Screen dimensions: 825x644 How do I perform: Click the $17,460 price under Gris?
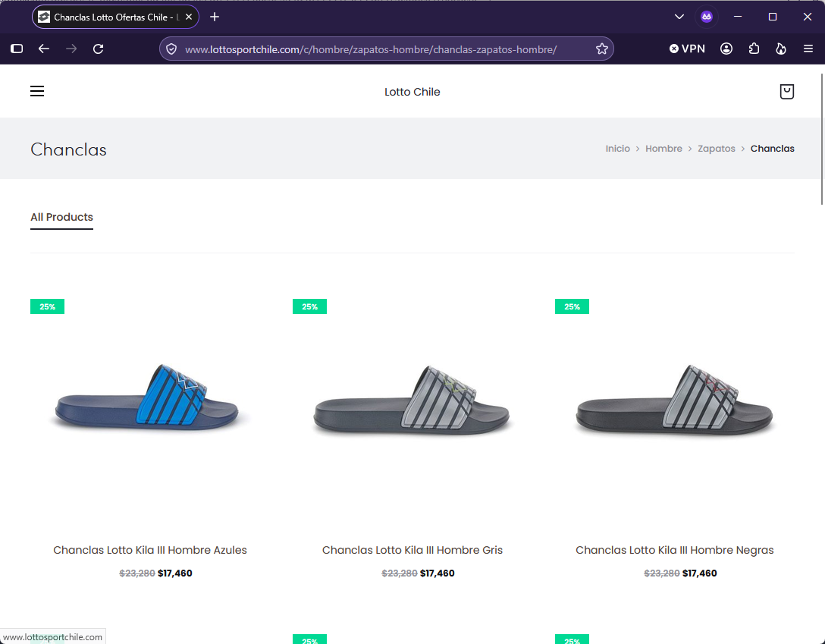438,573
